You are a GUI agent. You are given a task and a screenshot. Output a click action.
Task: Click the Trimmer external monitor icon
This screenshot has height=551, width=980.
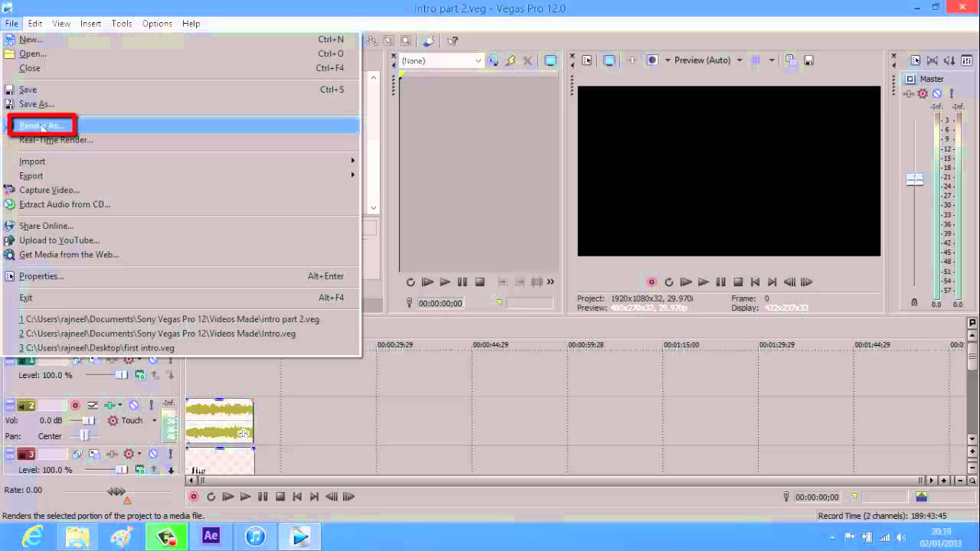[550, 60]
